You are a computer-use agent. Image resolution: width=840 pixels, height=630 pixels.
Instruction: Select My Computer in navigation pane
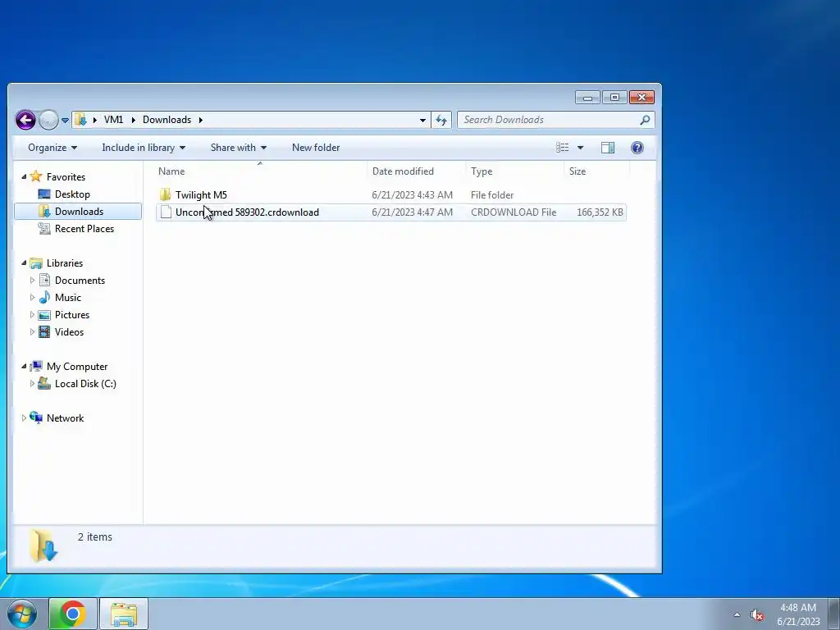pyautogui.click(x=76, y=367)
